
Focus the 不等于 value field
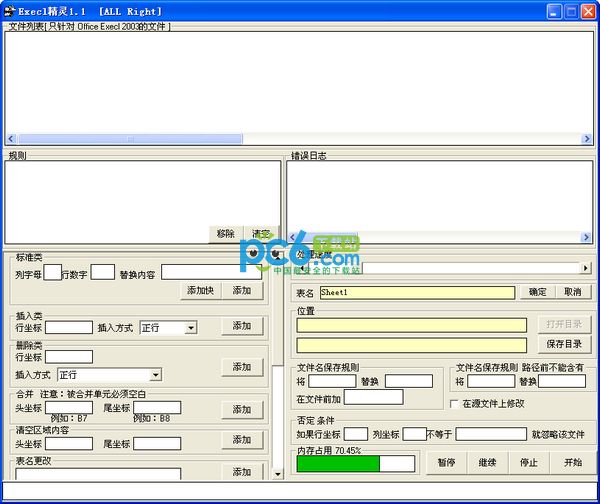click(491, 434)
